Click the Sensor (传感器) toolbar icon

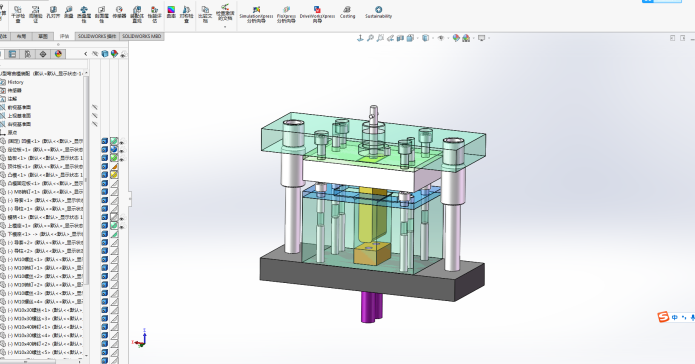pos(119,12)
